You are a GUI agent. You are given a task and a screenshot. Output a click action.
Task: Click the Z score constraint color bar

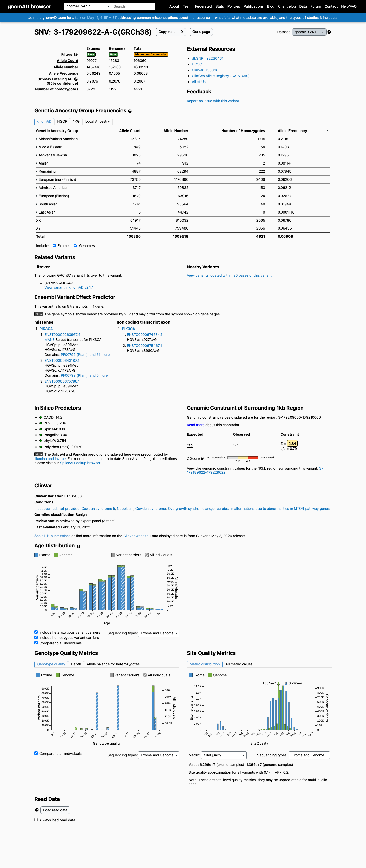tap(243, 458)
